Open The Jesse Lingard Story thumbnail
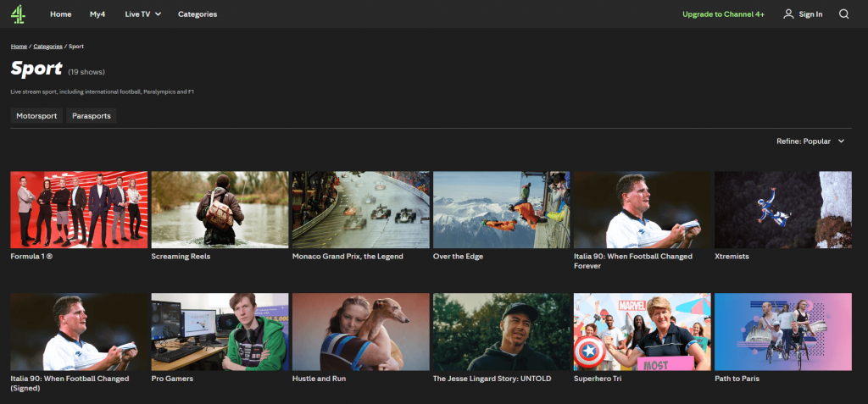 pyautogui.click(x=502, y=332)
